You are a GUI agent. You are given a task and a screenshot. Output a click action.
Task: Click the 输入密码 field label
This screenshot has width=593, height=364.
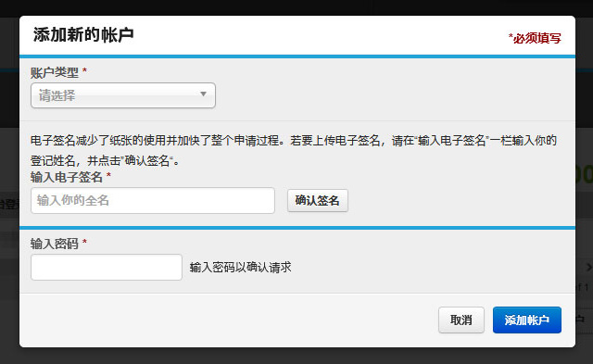click(x=55, y=244)
